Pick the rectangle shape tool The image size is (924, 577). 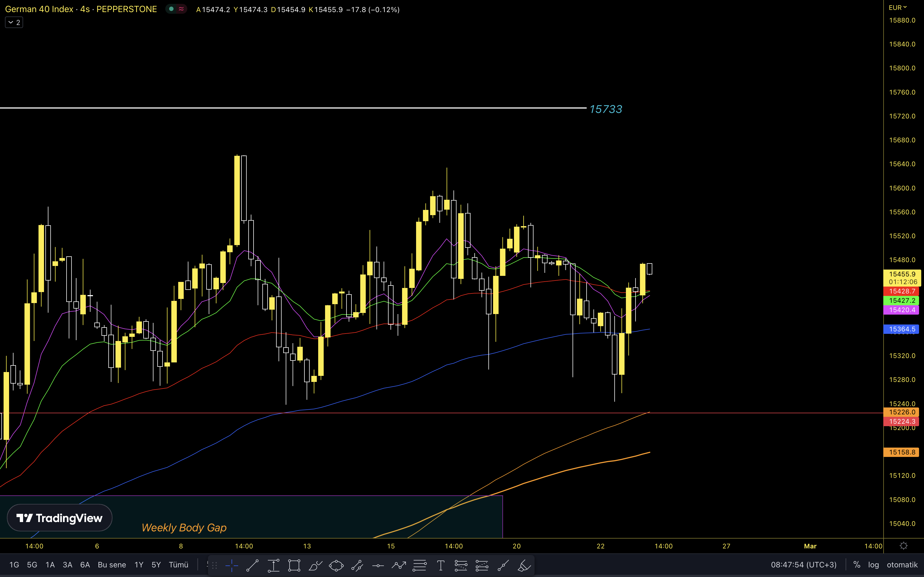[x=294, y=565]
